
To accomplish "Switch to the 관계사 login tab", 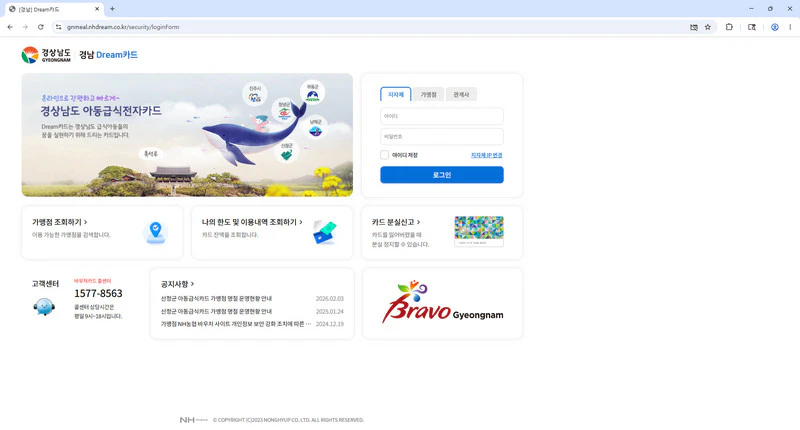I will pyautogui.click(x=461, y=94).
